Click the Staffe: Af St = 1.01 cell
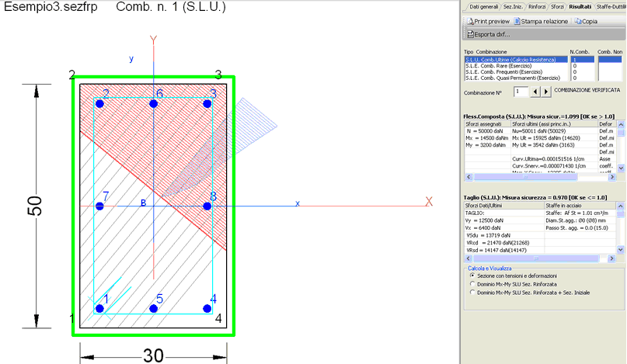The height and width of the screenshot is (364, 627). pos(580,213)
